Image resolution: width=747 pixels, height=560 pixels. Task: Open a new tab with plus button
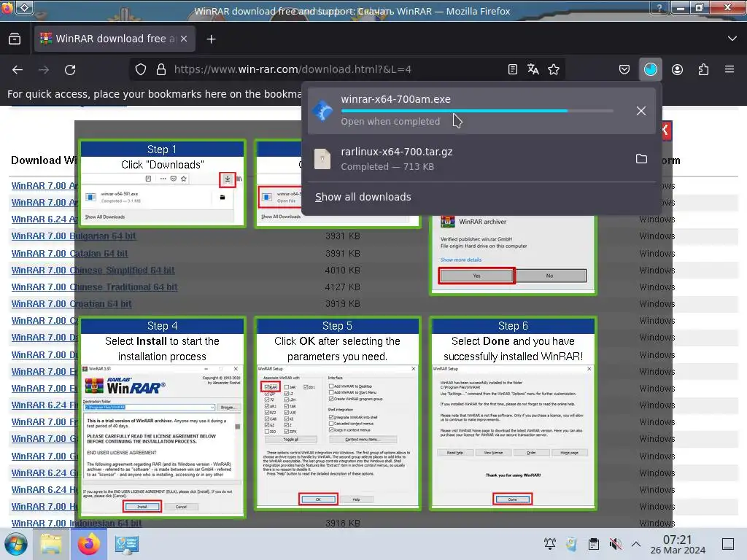pyautogui.click(x=211, y=39)
